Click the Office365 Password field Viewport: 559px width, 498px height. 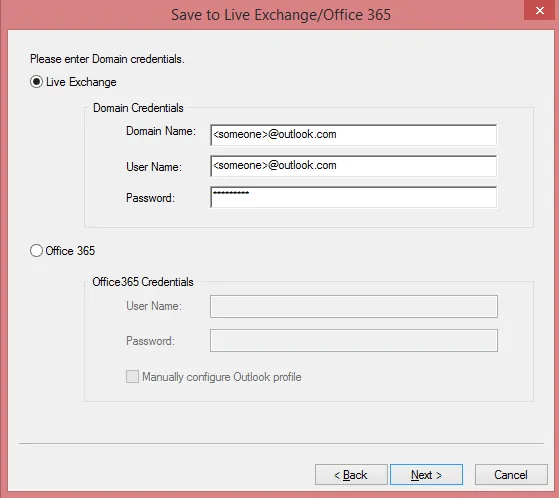(x=354, y=340)
